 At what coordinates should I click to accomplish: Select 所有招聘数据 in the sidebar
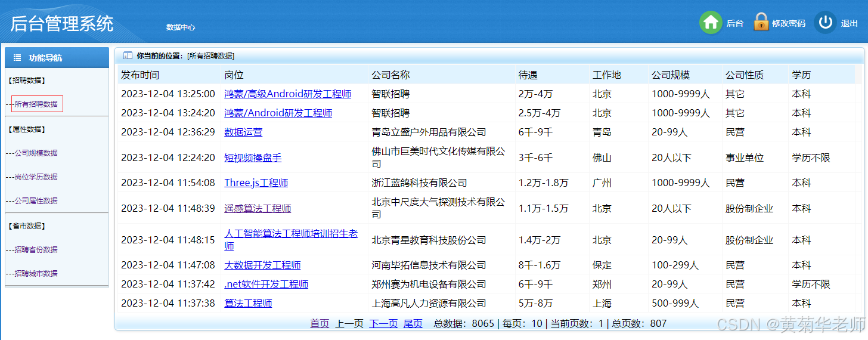coord(37,104)
